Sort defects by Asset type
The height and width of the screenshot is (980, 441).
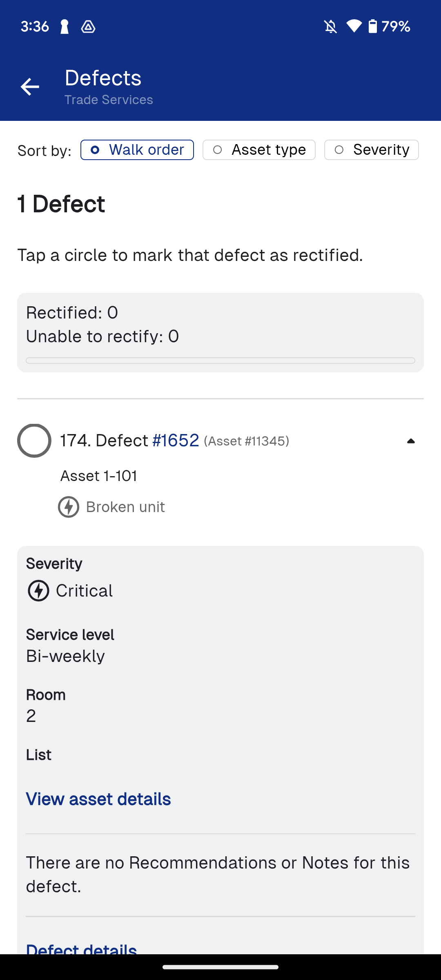(259, 149)
